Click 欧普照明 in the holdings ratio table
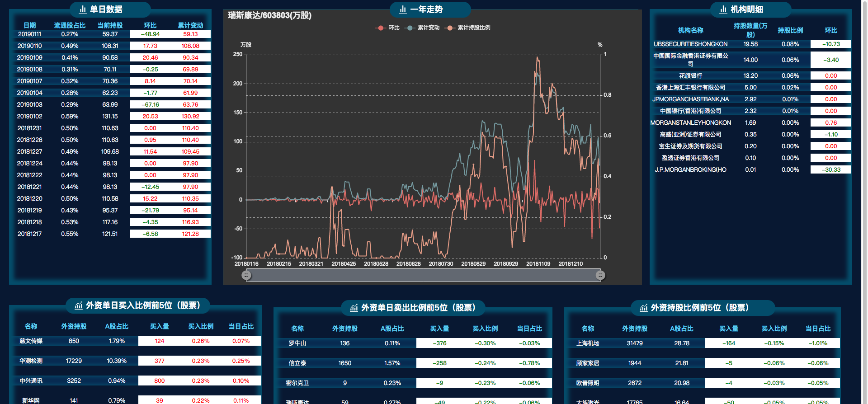 [588, 383]
